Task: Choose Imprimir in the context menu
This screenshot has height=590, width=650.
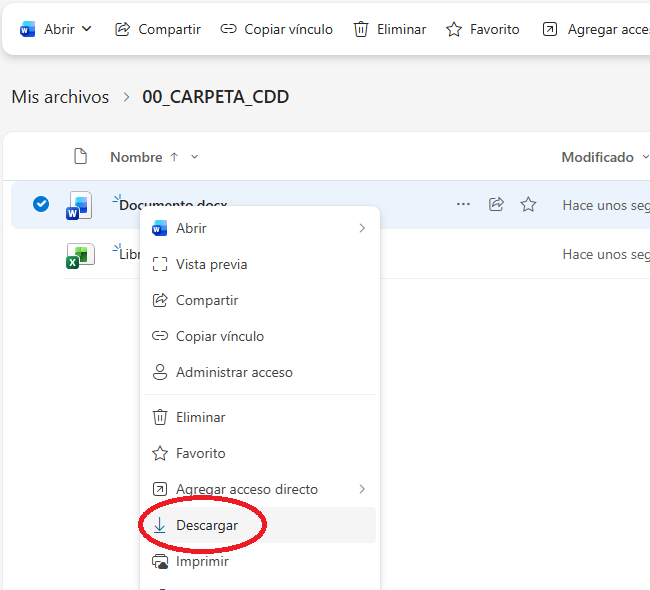Action: pos(260,561)
